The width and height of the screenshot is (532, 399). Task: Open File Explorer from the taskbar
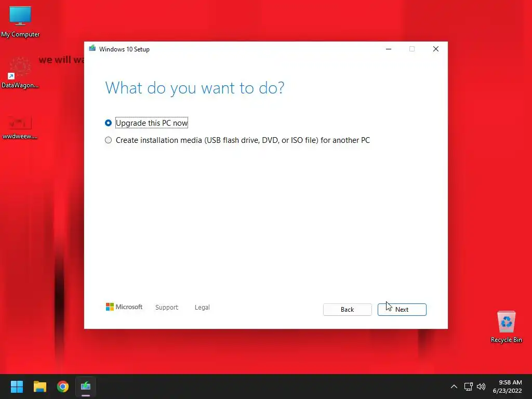click(x=39, y=387)
